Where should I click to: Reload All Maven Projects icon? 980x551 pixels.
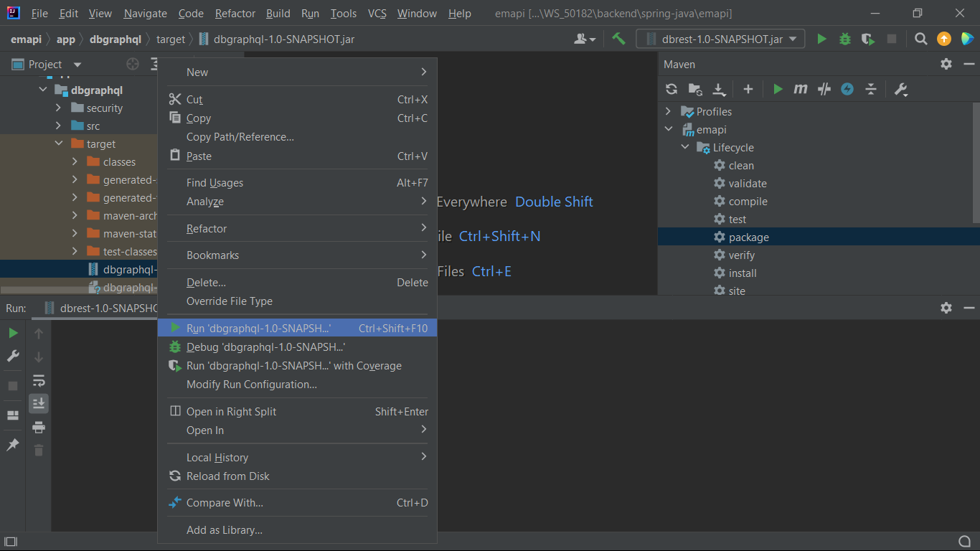click(672, 89)
